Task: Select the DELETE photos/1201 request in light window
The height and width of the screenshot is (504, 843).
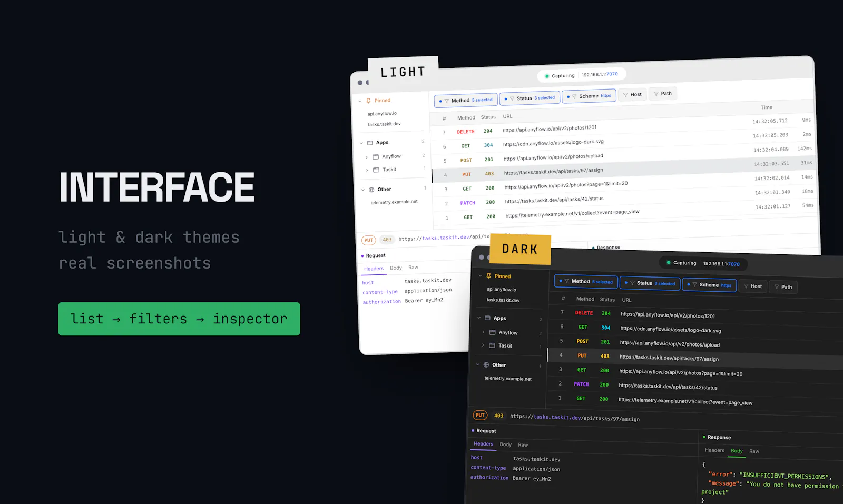Action: point(622,127)
